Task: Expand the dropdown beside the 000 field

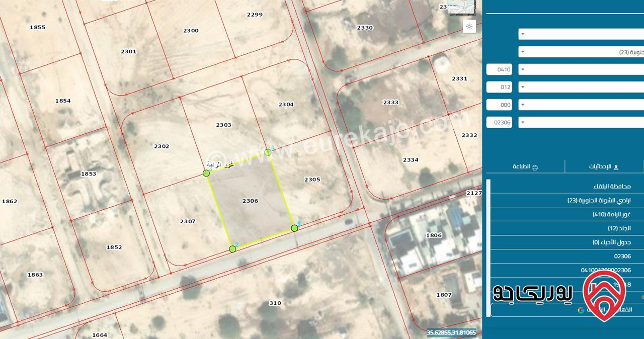Action: (581, 105)
